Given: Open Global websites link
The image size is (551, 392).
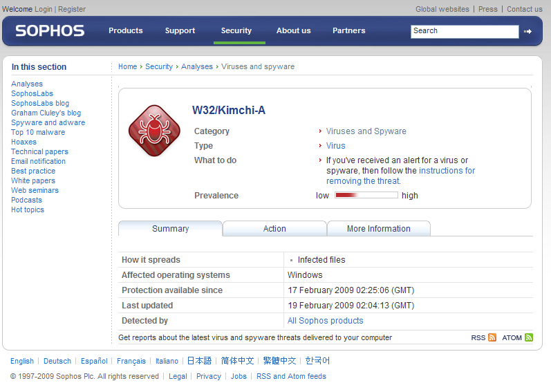Looking at the screenshot, I should pos(442,9).
